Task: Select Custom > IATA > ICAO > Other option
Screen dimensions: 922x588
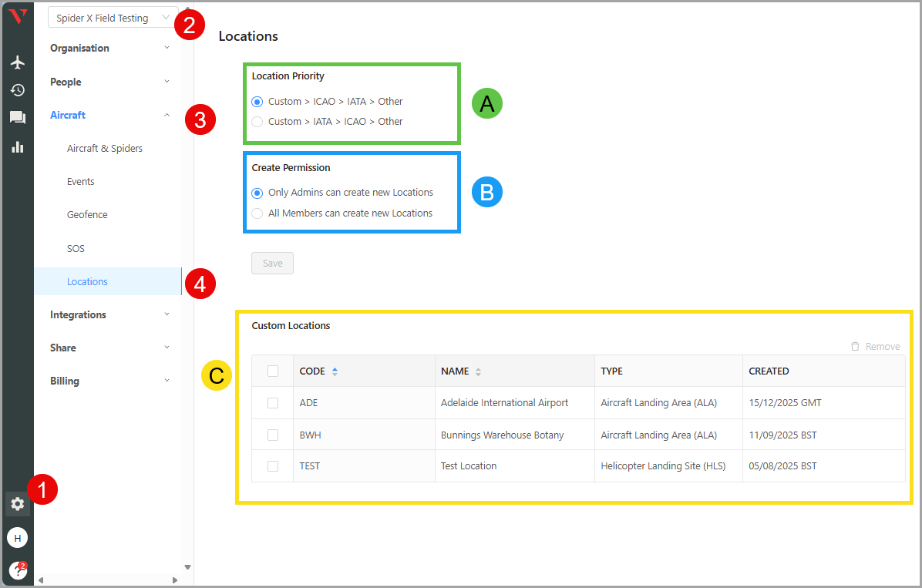Action: pyautogui.click(x=257, y=122)
